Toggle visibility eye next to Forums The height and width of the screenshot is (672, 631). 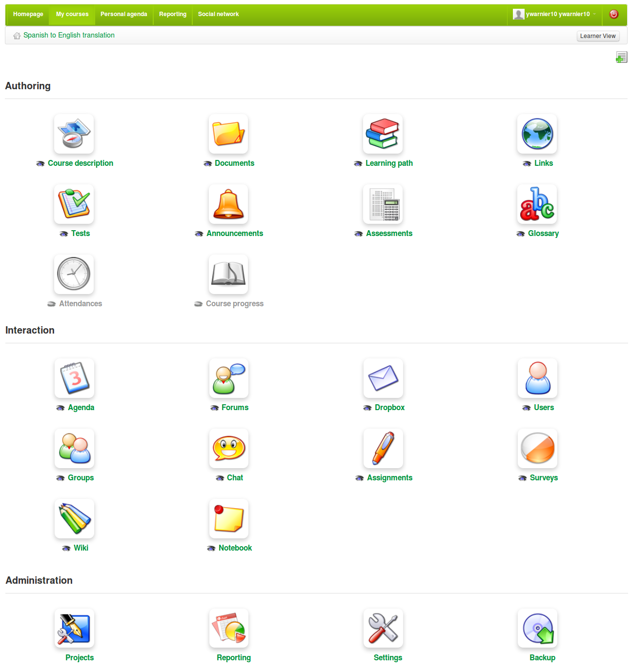point(214,408)
